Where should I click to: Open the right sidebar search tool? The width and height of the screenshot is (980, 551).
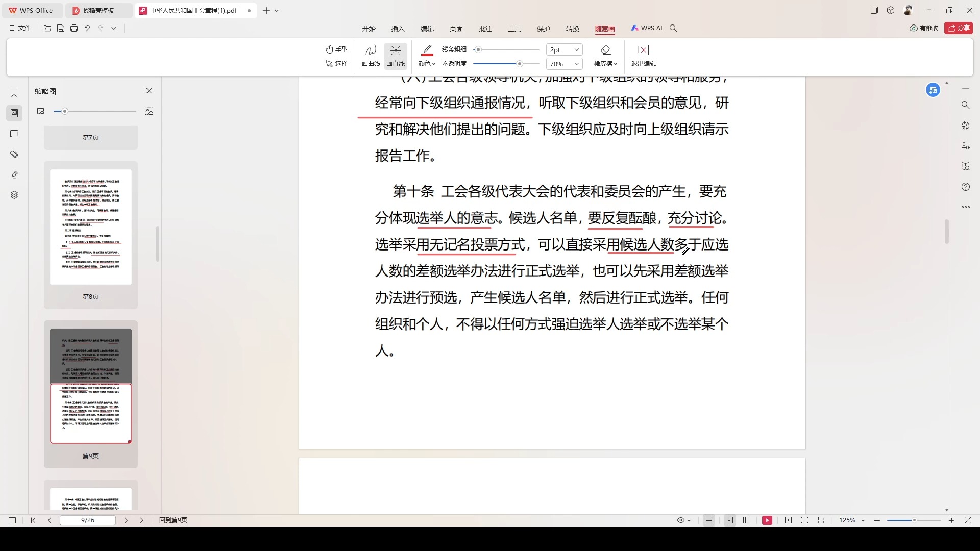pyautogui.click(x=966, y=105)
